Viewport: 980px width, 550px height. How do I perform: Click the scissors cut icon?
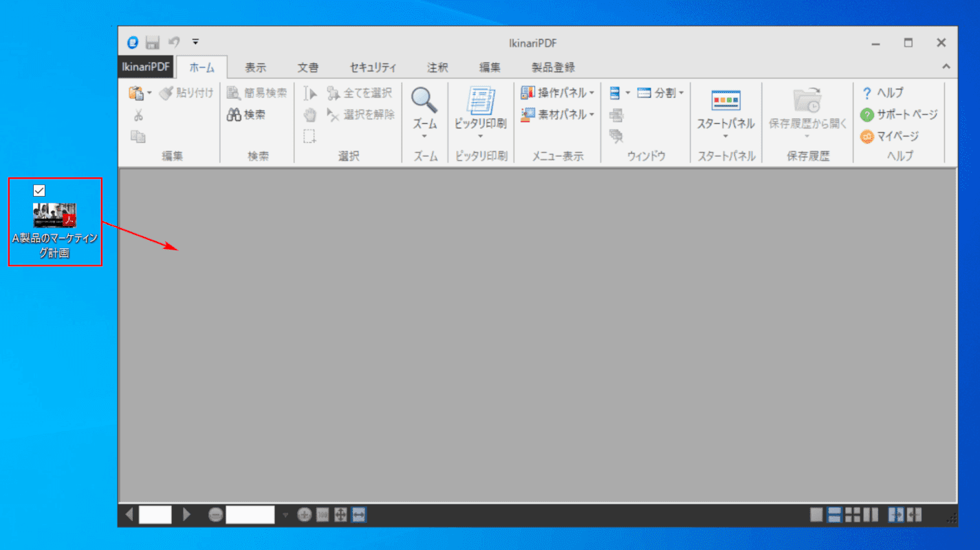[138, 115]
